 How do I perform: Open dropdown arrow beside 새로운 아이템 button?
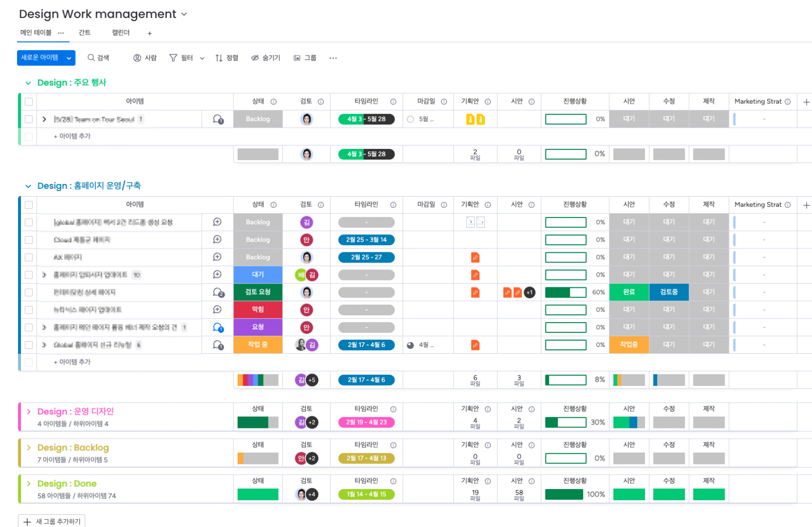tap(69, 58)
